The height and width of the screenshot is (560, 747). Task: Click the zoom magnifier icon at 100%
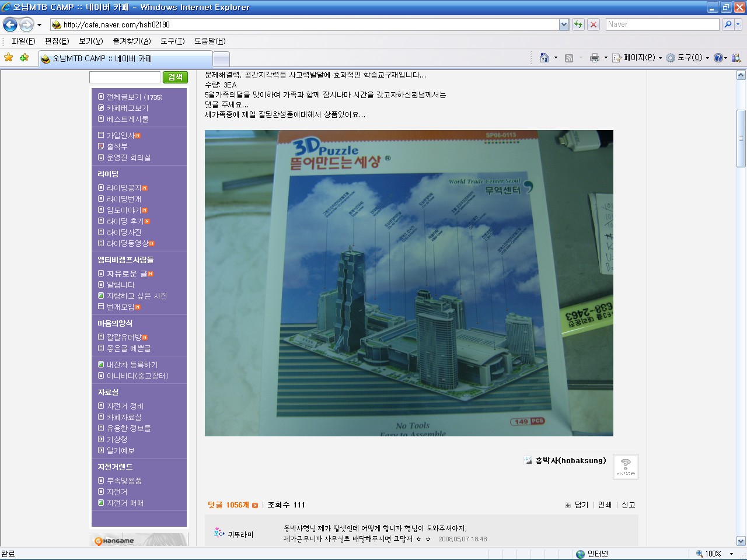(699, 554)
